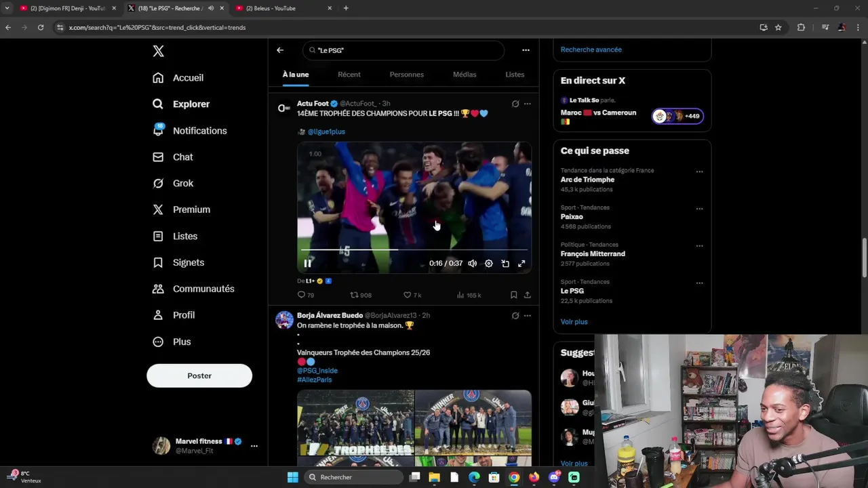
Task: Open Recherche avancée link
Action: point(591,49)
